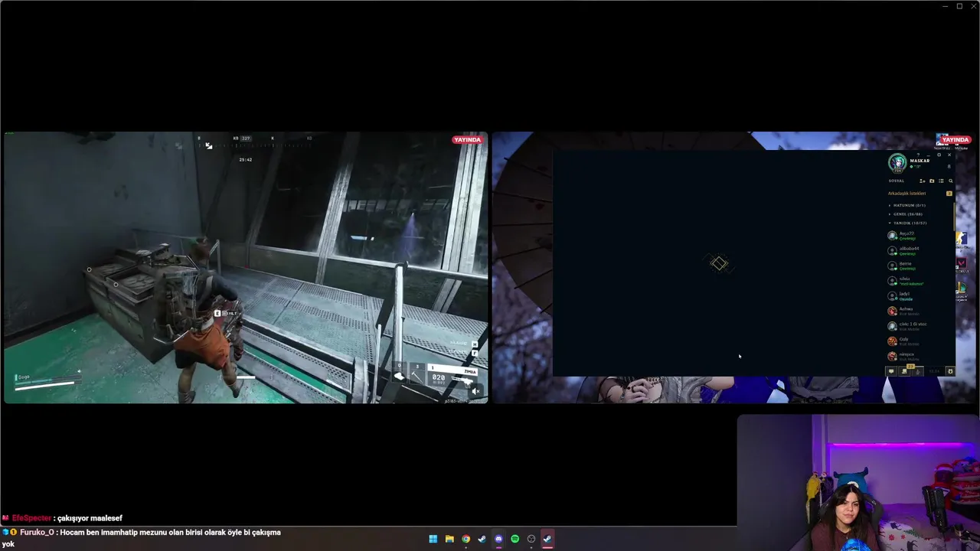This screenshot has height=551, width=980.
Task: Click the add friend icon in League client
Action: click(x=922, y=181)
